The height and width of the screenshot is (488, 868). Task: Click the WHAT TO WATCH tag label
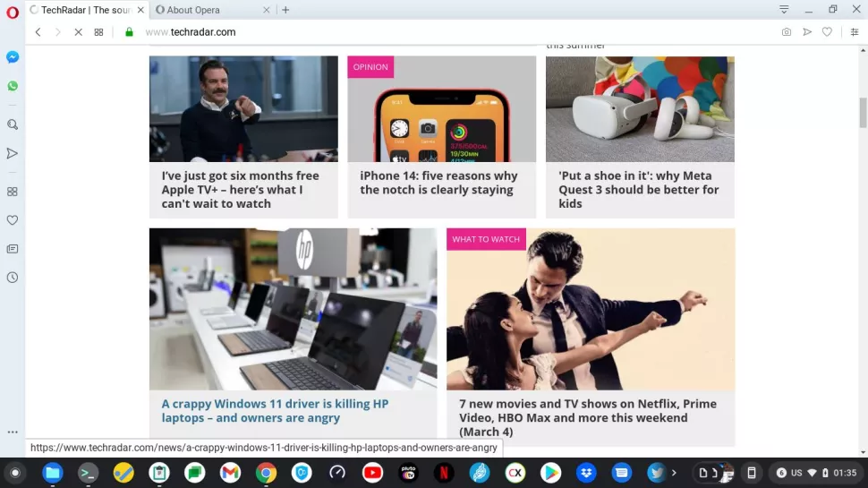click(486, 239)
